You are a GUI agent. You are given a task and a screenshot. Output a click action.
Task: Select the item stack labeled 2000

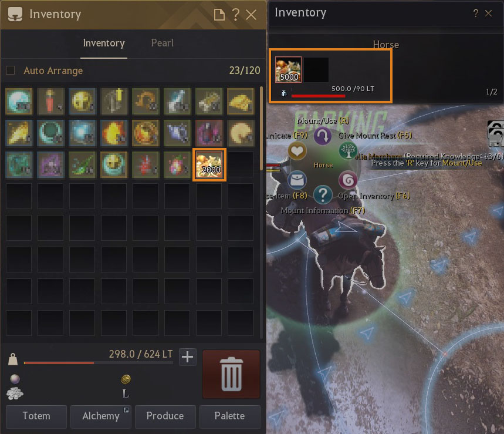click(x=209, y=164)
